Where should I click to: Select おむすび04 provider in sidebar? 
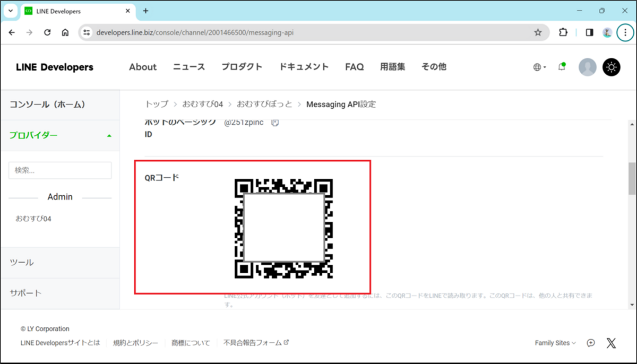click(x=33, y=219)
